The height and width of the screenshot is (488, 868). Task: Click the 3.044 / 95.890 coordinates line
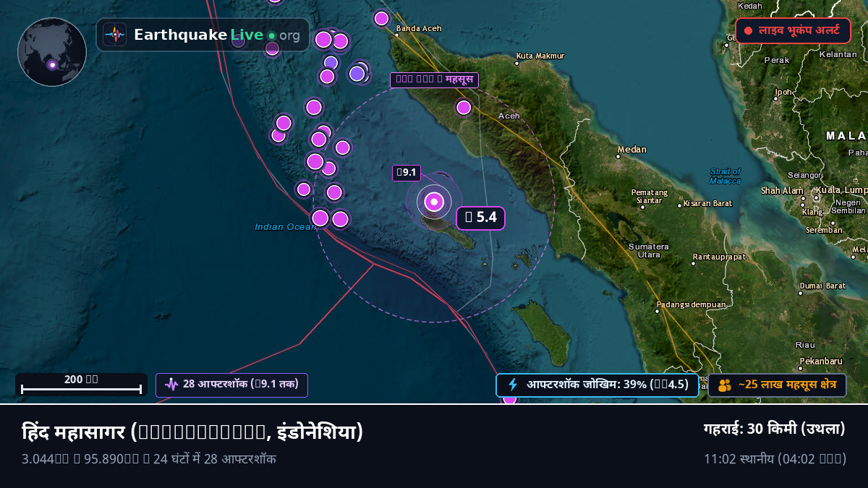click(149, 459)
